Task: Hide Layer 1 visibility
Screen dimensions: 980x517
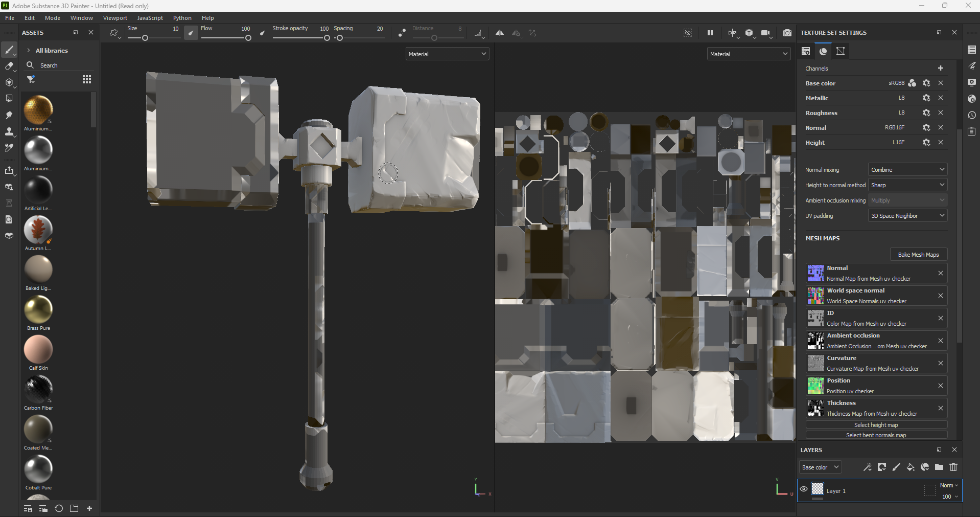Action: point(803,489)
